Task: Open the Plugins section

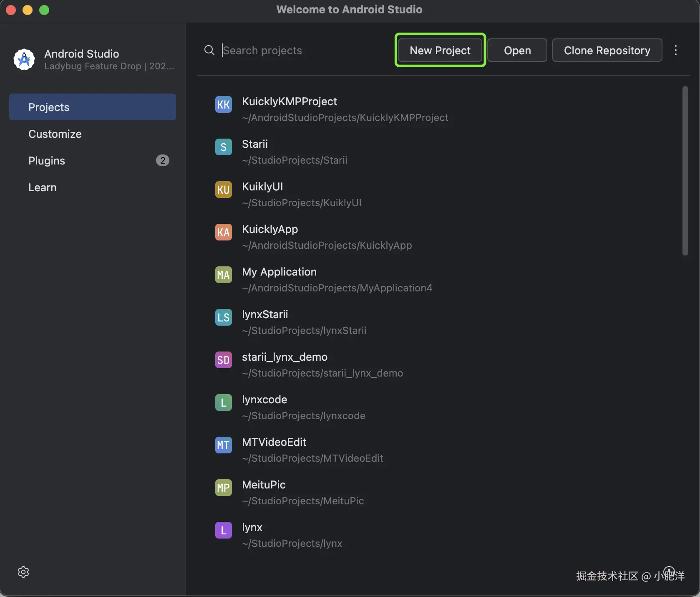Action: [x=47, y=161]
